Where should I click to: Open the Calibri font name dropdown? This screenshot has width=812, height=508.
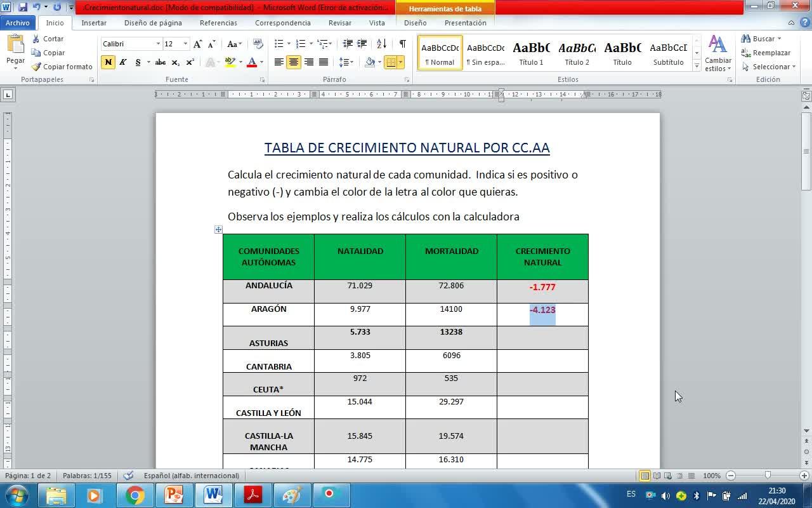pyautogui.click(x=158, y=44)
